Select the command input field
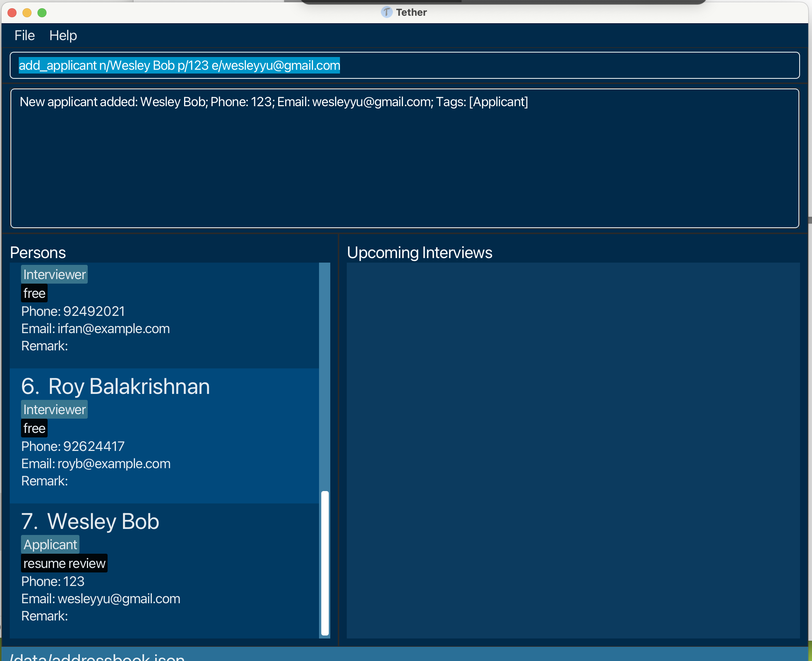812x661 pixels. pos(406,65)
